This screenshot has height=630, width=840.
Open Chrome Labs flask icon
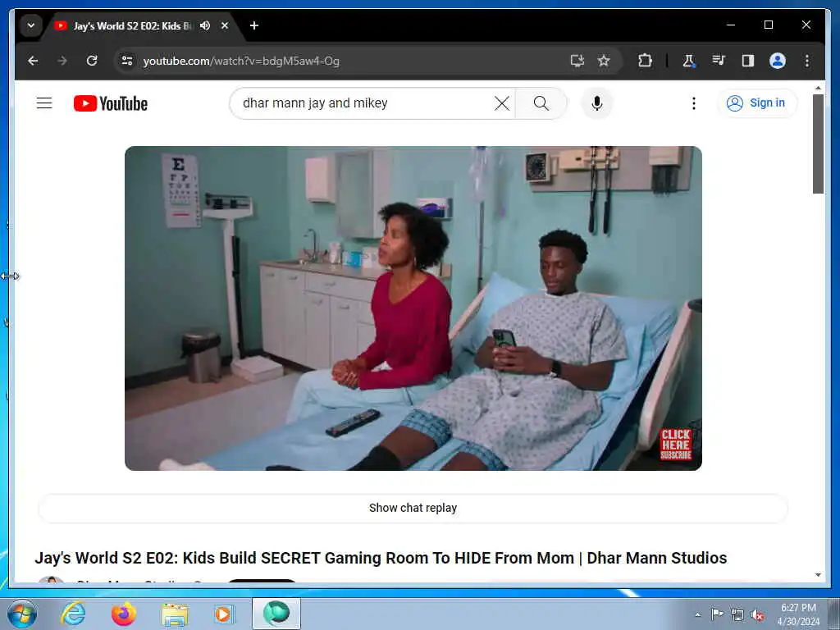[689, 61]
